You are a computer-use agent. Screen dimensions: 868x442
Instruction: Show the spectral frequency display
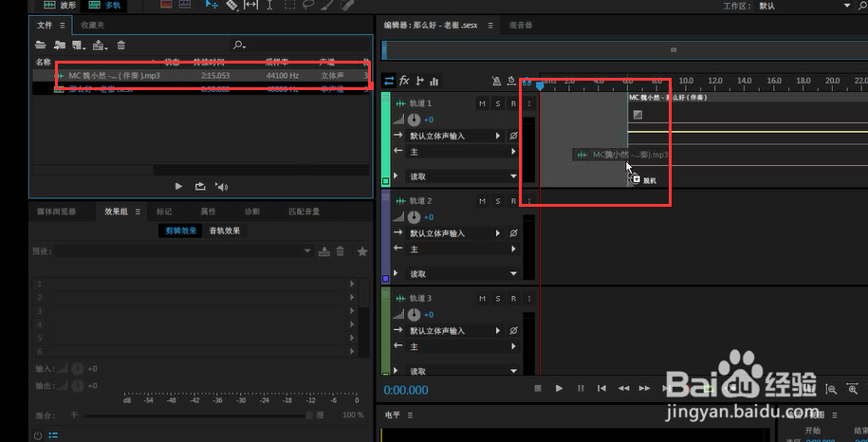[x=166, y=5]
